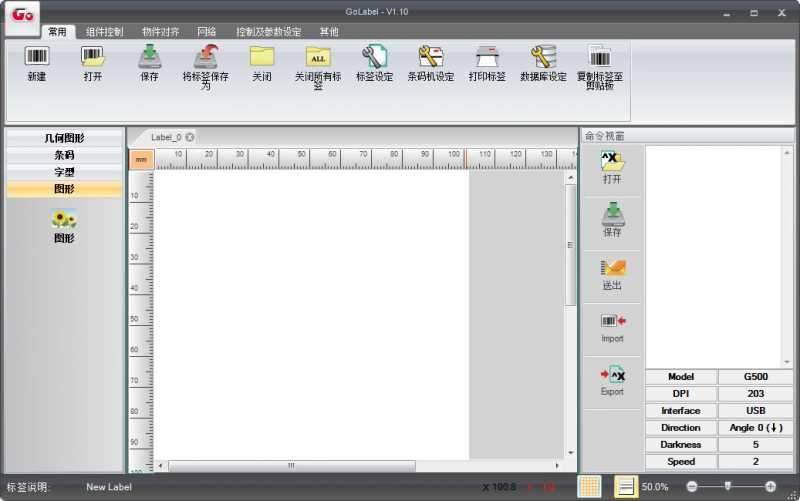Expand the 字型 font section
The height and width of the screenshot is (501, 800).
pyautogui.click(x=64, y=172)
